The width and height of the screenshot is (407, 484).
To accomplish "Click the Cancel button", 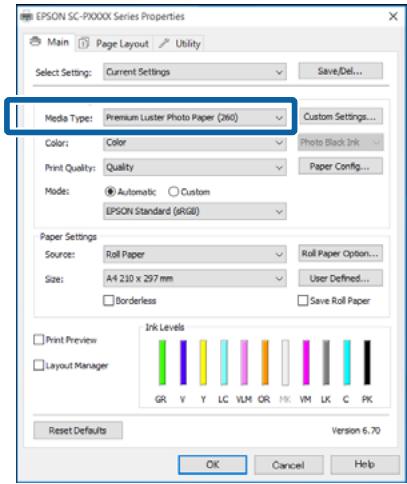I will pos(288,465).
